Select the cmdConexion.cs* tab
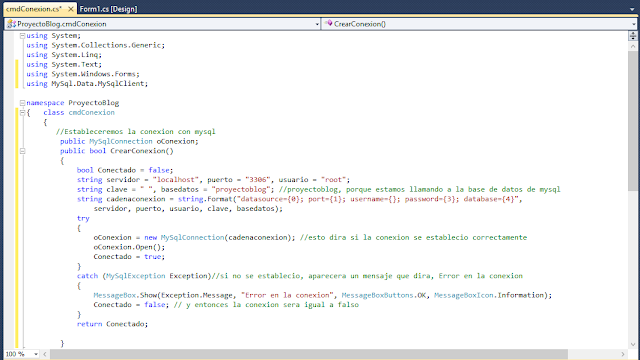The image size is (640, 360). [x=34, y=9]
